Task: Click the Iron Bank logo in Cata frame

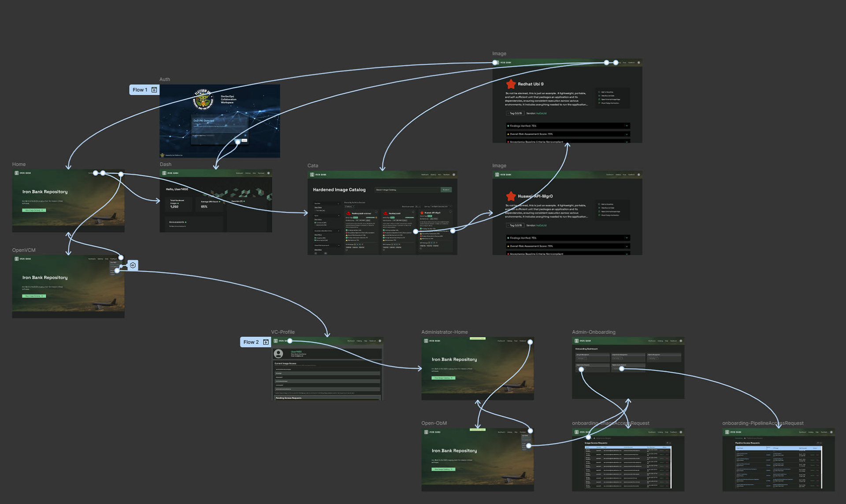Action: (x=318, y=175)
